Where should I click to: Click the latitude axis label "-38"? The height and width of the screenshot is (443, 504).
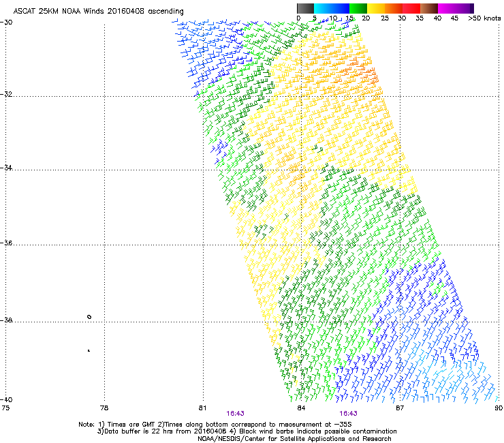6,320
